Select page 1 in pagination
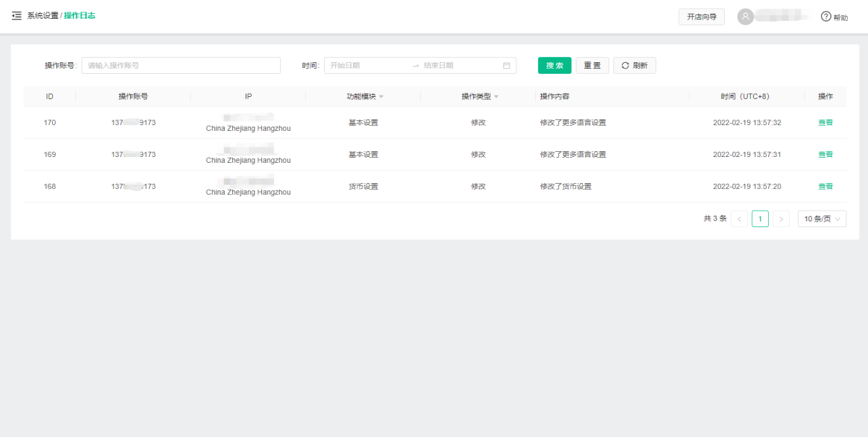Screen dimensions: 868x437 tap(760, 219)
